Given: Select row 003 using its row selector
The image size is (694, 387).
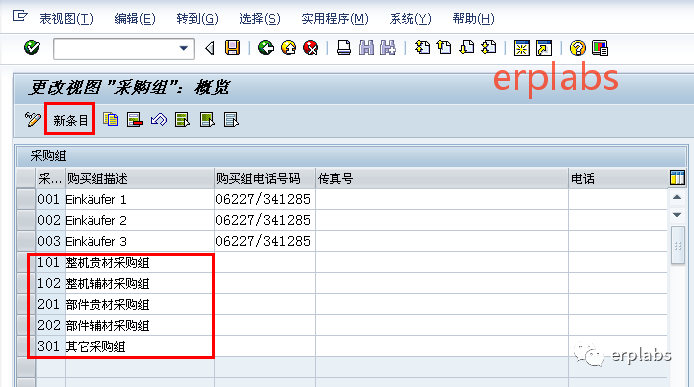Looking at the screenshot, I should pyautogui.click(x=26, y=241).
